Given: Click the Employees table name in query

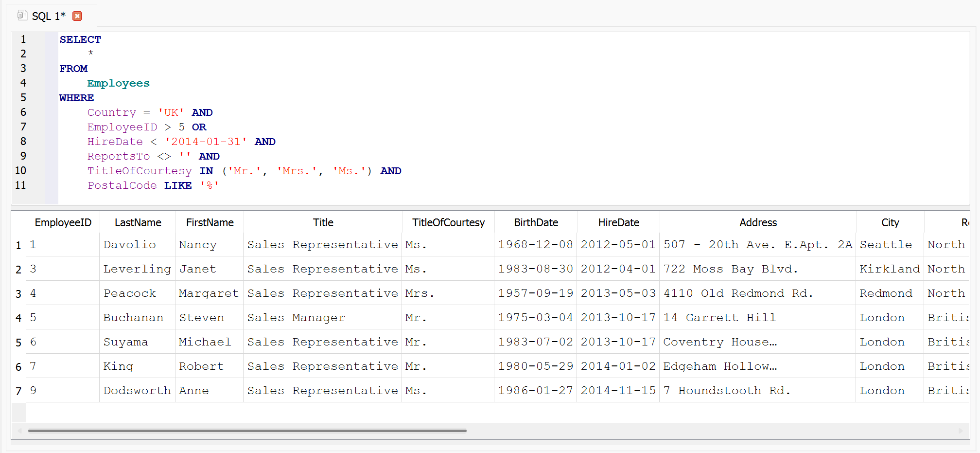Looking at the screenshot, I should 118,83.
